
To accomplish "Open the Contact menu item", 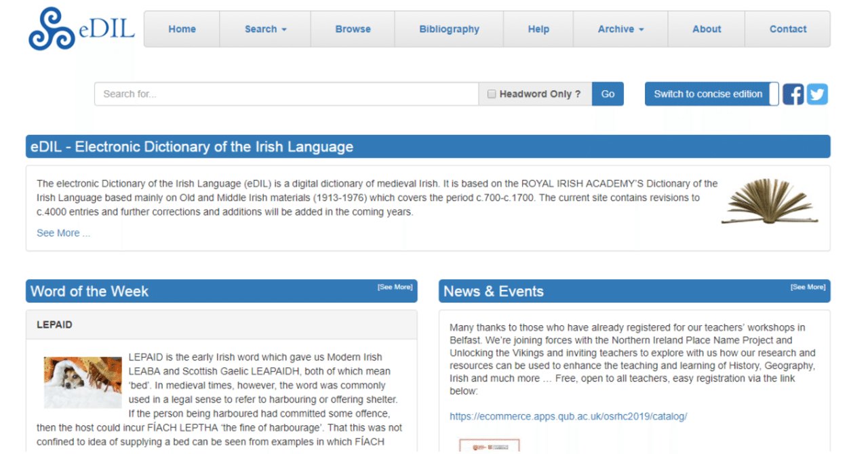I will [x=788, y=29].
